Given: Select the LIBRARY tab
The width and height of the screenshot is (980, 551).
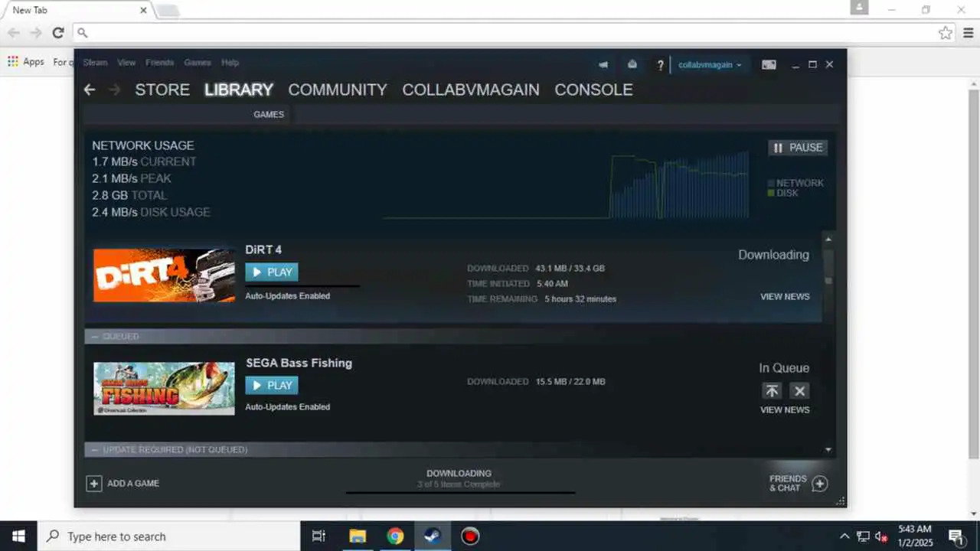Looking at the screenshot, I should click(239, 90).
